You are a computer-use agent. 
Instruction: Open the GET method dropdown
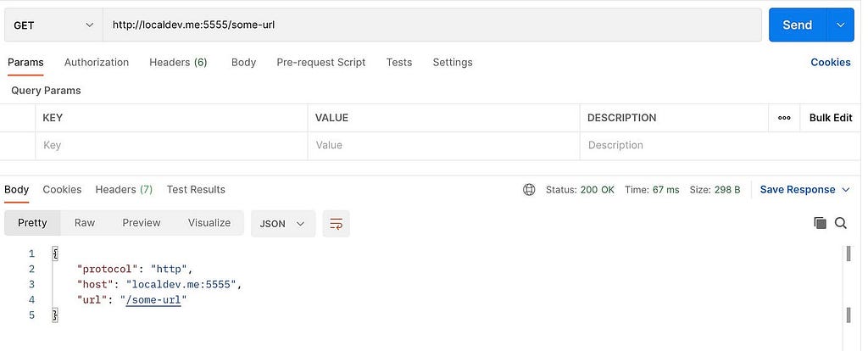pos(53,25)
